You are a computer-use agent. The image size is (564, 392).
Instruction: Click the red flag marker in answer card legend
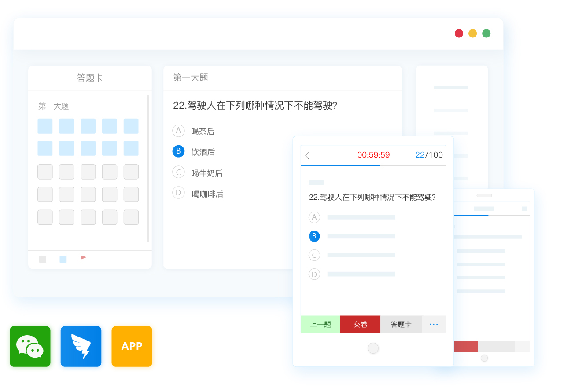[83, 259]
